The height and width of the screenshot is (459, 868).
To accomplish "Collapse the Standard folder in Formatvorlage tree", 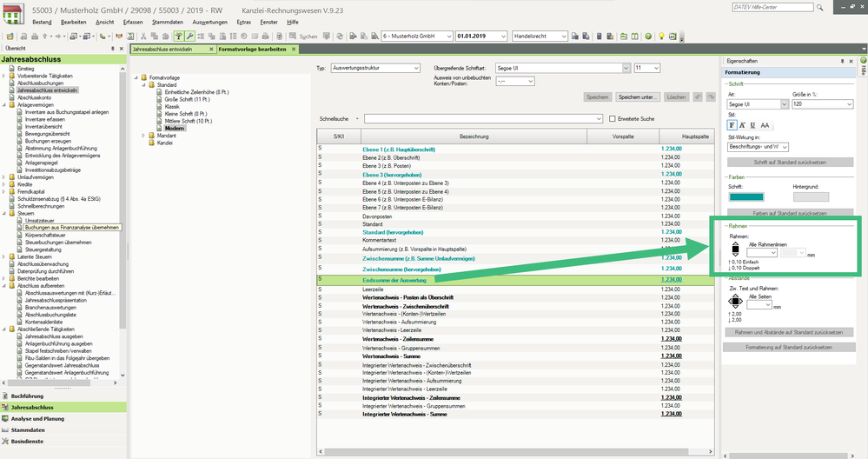I will tap(143, 84).
